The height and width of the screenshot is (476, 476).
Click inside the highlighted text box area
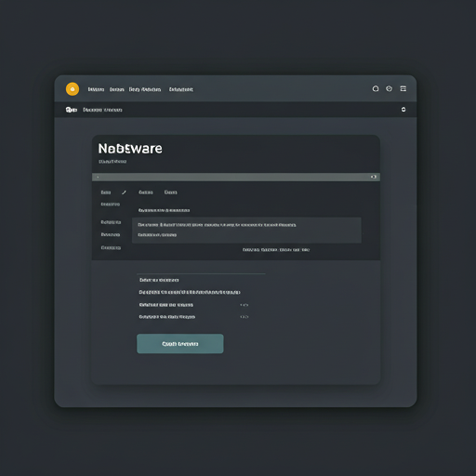(246, 231)
